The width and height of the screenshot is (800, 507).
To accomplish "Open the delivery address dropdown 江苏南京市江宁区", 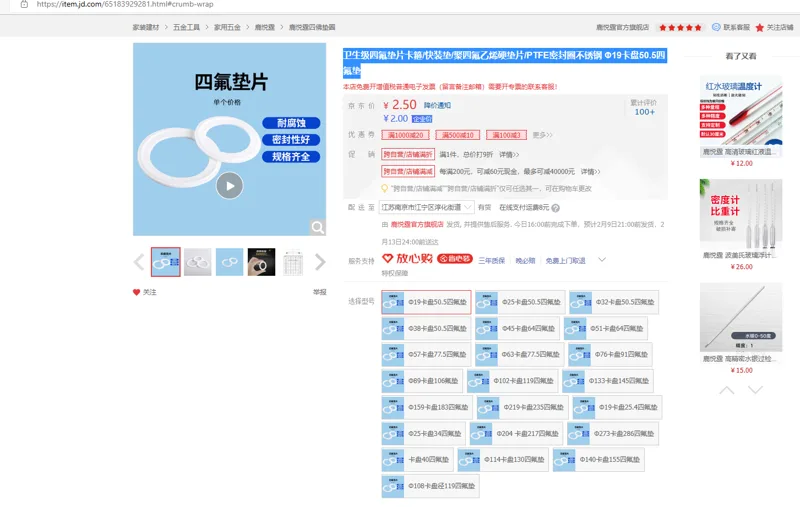I will 427,208.
